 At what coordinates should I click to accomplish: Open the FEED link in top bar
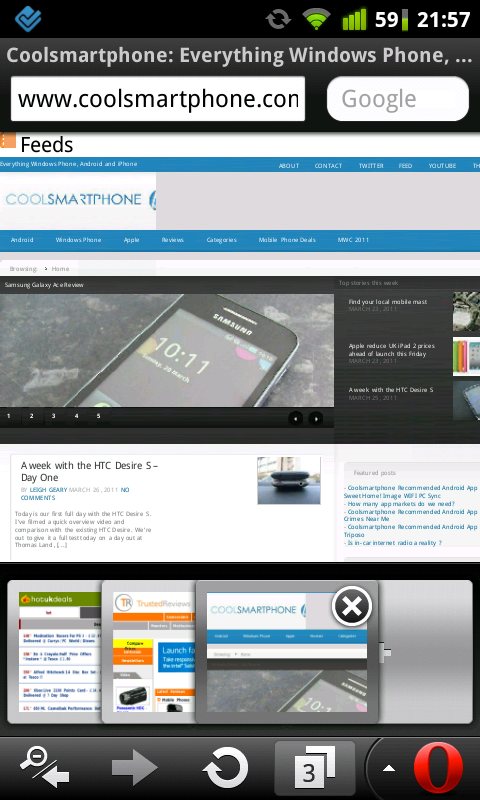click(405, 166)
